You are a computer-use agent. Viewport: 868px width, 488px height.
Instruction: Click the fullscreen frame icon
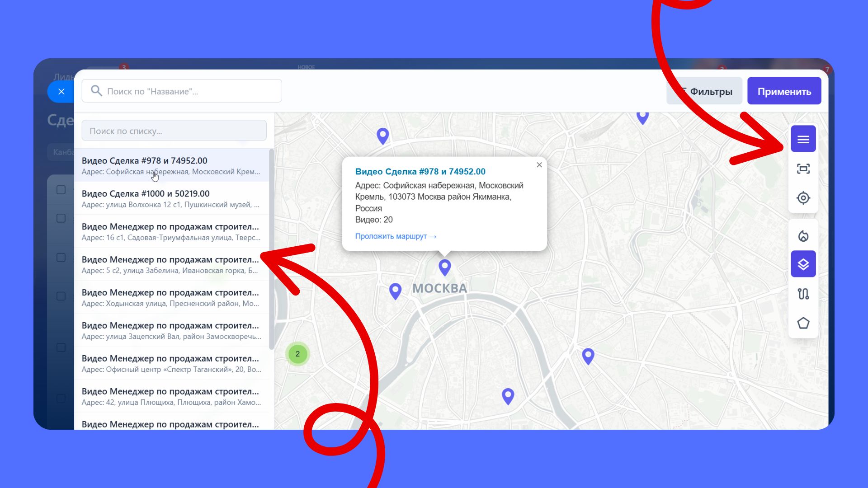pyautogui.click(x=803, y=169)
